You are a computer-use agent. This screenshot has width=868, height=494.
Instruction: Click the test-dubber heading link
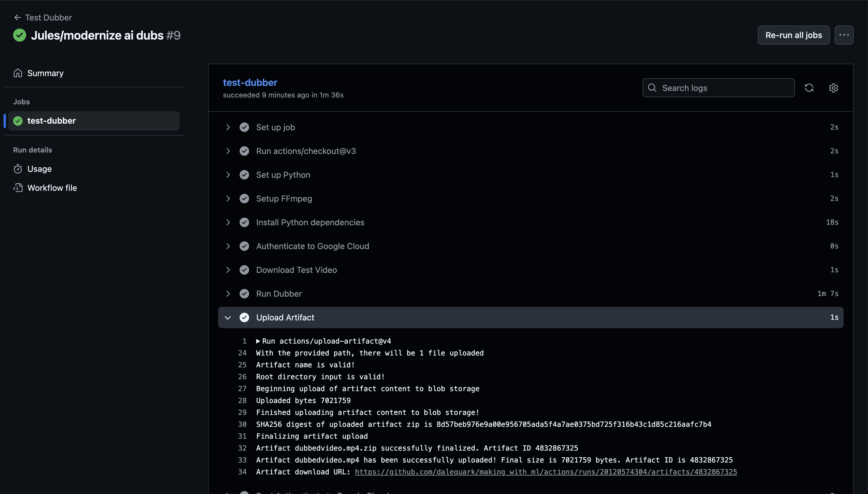pos(250,82)
